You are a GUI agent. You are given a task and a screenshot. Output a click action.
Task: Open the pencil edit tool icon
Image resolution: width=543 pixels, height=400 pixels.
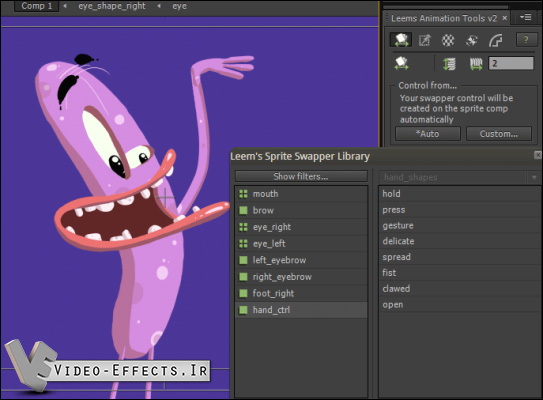(425, 40)
